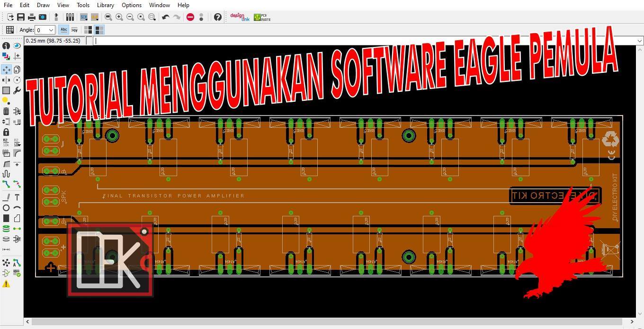Select the Hole tool

click(6, 239)
